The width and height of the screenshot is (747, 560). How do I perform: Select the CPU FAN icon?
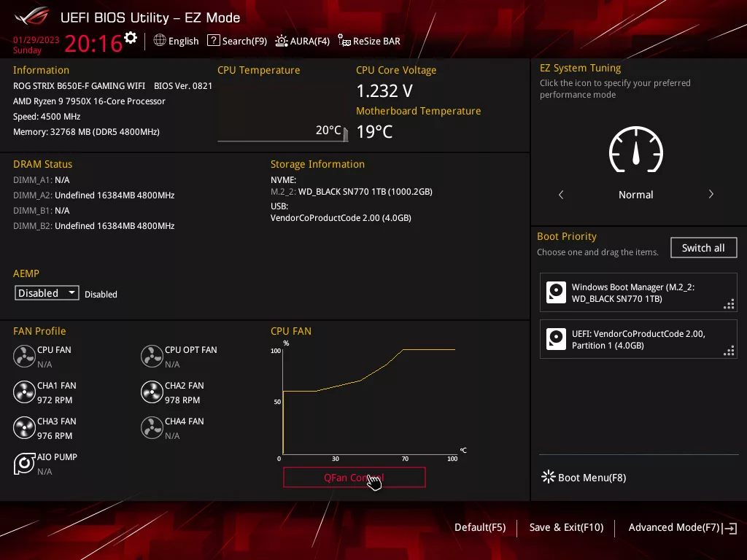click(23, 356)
